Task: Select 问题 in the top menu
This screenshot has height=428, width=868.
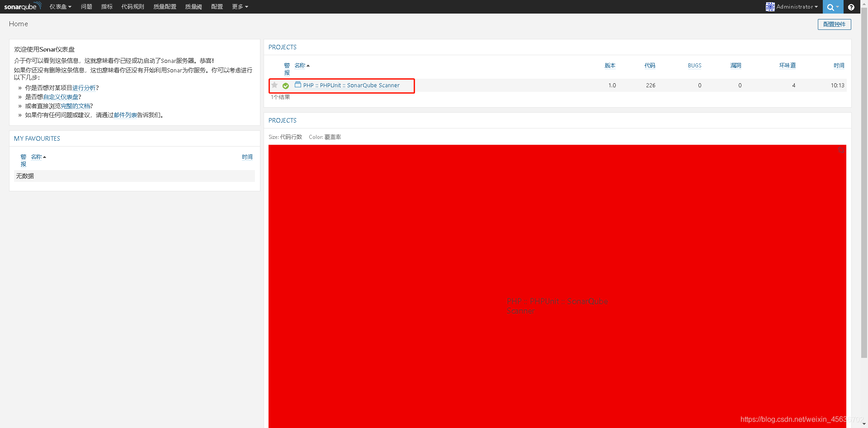Action: pyautogui.click(x=86, y=6)
